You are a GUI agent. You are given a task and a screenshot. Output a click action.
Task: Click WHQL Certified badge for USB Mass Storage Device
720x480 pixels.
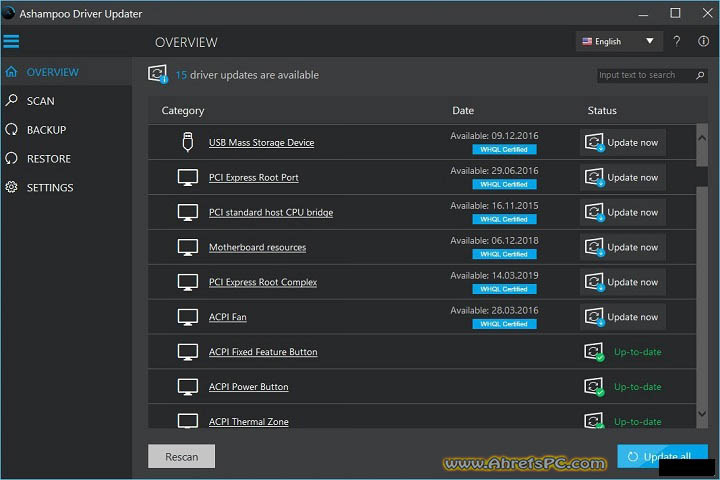point(504,149)
